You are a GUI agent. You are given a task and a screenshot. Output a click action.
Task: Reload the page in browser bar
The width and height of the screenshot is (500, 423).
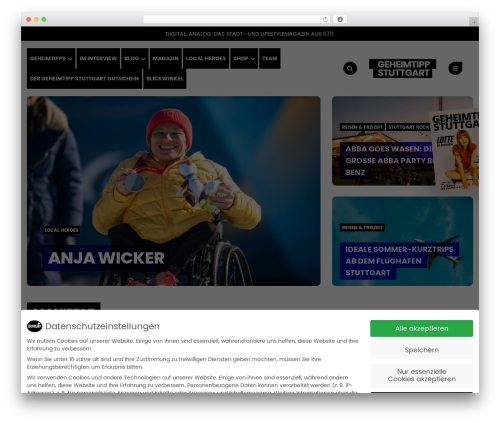[325, 20]
